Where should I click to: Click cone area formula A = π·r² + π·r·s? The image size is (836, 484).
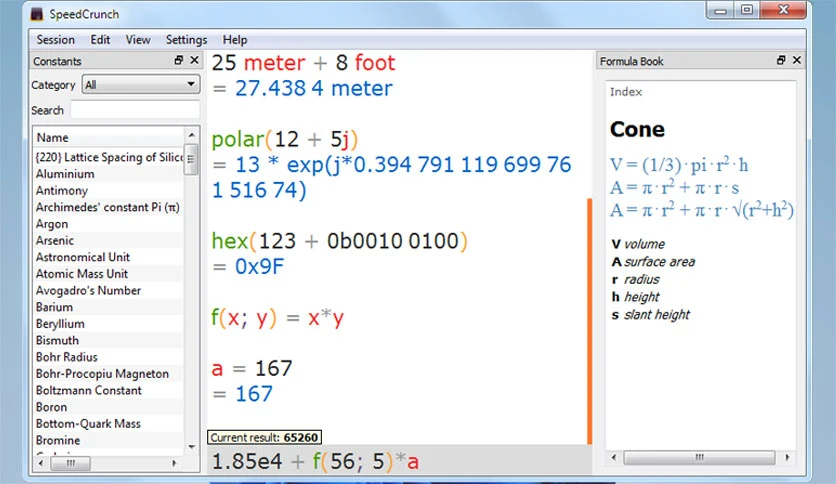click(x=674, y=188)
